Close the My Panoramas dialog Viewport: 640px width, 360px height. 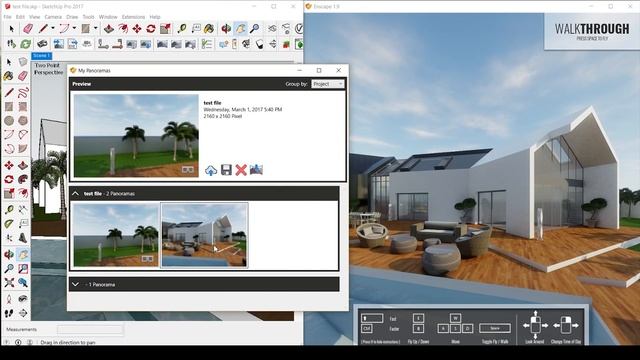(x=338, y=70)
